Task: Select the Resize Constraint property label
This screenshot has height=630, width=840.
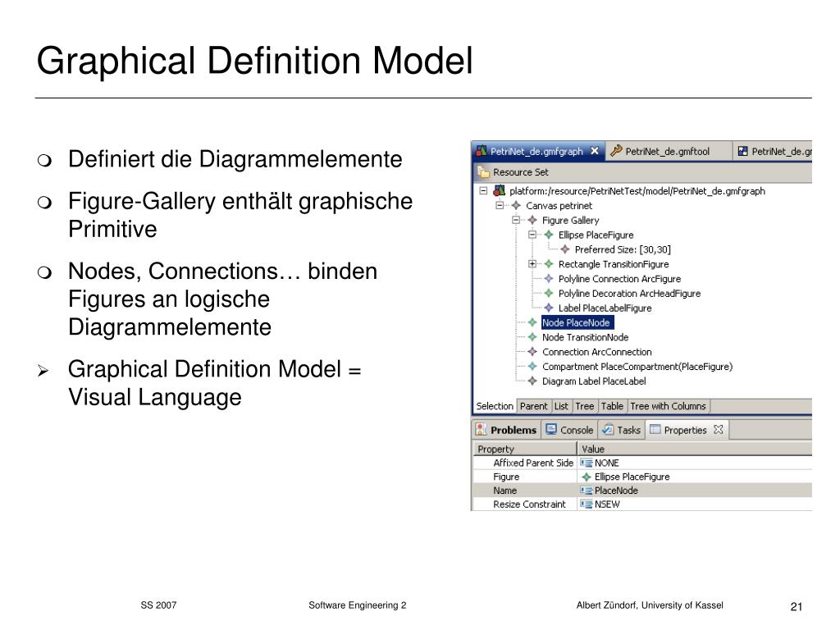Action: (x=529, y=504)
